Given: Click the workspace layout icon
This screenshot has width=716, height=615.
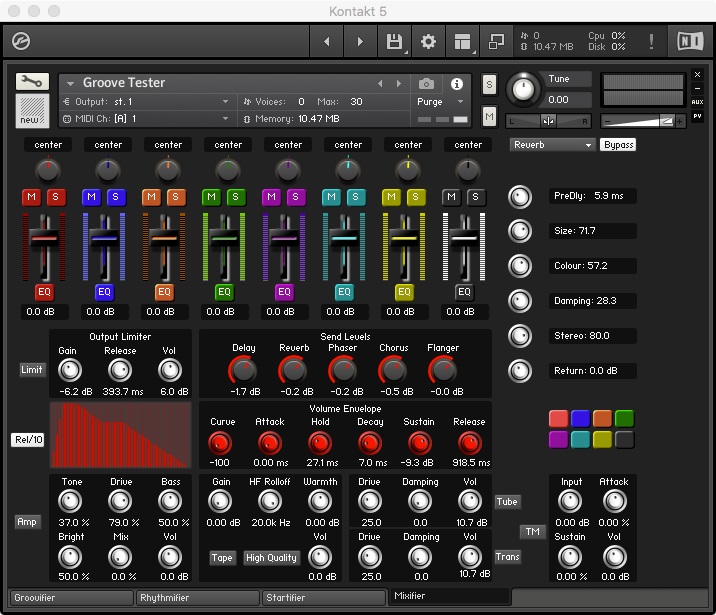Looking at the screenshot, I should tap(462, 41).
